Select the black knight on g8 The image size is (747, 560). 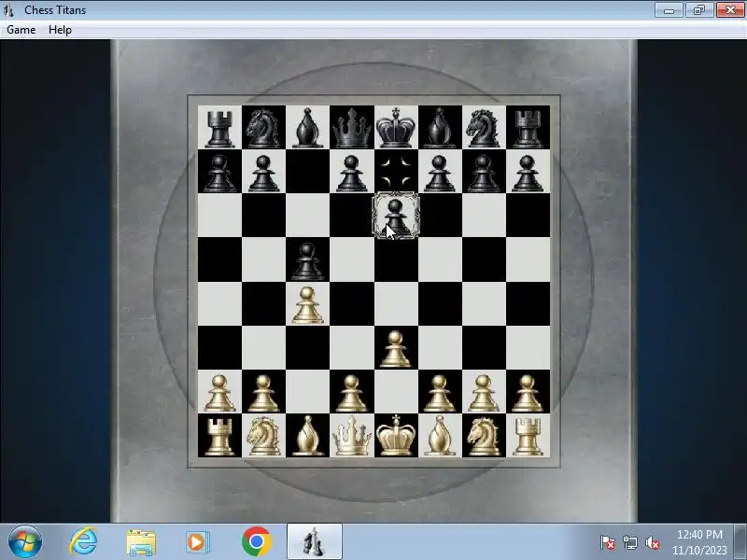point(484,129)
